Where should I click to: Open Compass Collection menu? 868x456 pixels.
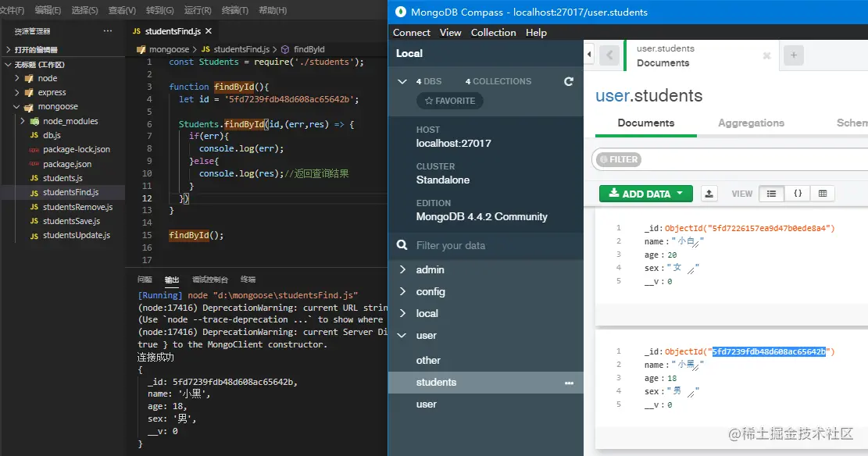pos(493,33)
